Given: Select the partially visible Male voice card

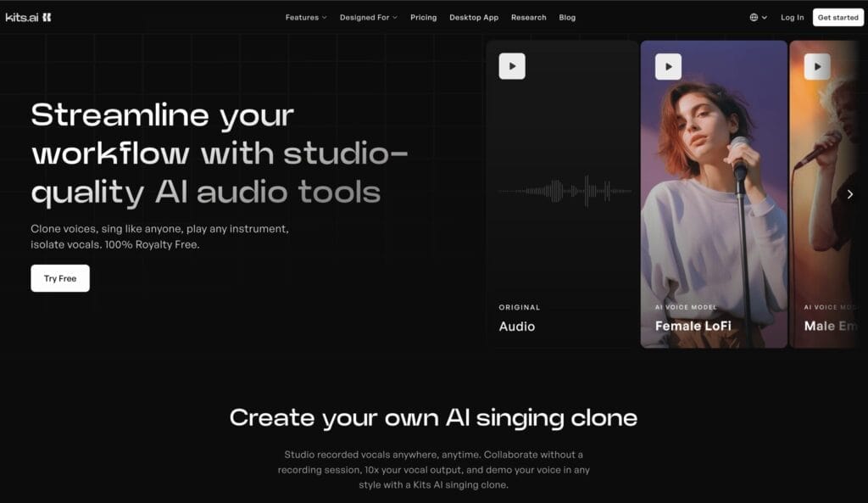Looking at the screenshot, I should pos(827,194).
